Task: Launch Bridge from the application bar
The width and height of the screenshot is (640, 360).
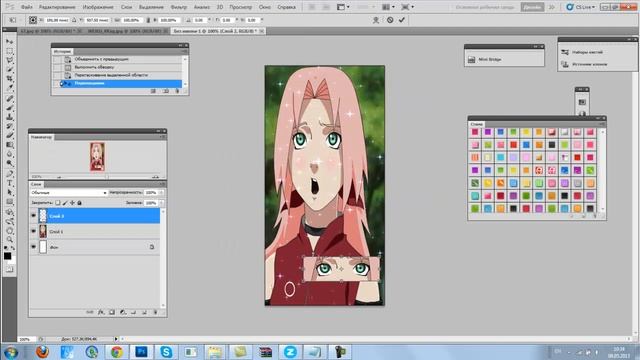Action: (311, 7)
